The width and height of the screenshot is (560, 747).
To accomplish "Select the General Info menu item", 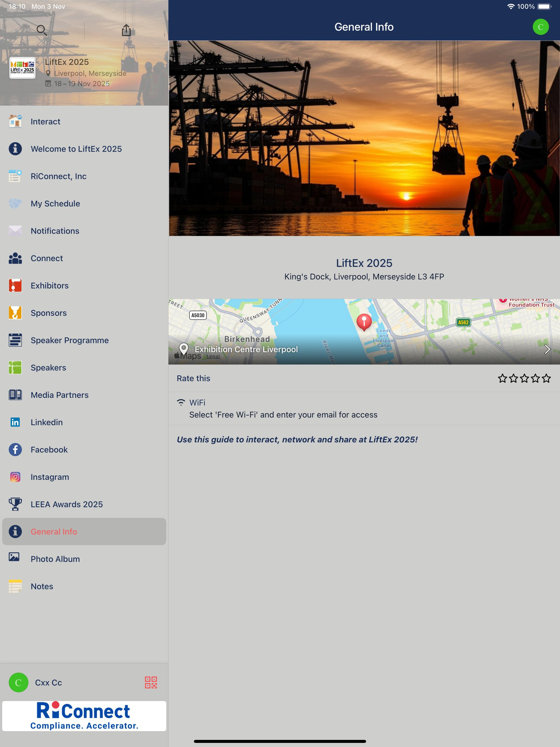I will 84,532.
